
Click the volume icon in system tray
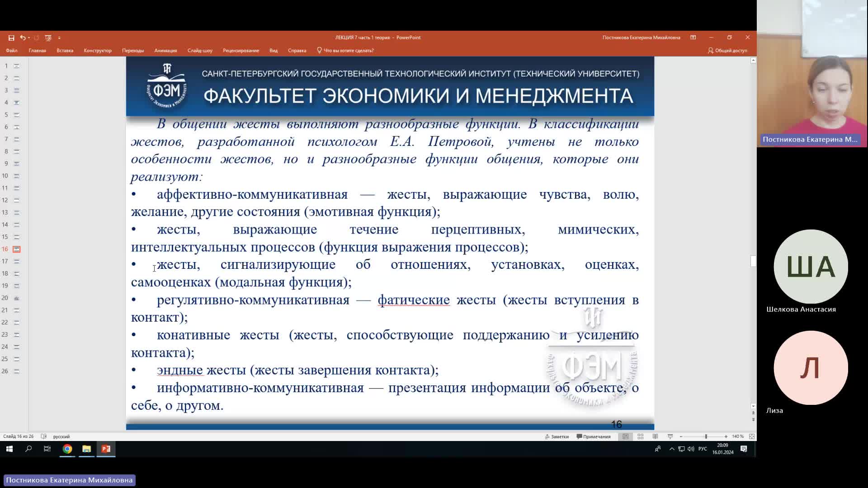pyautogui.click(x=691, y=449)
